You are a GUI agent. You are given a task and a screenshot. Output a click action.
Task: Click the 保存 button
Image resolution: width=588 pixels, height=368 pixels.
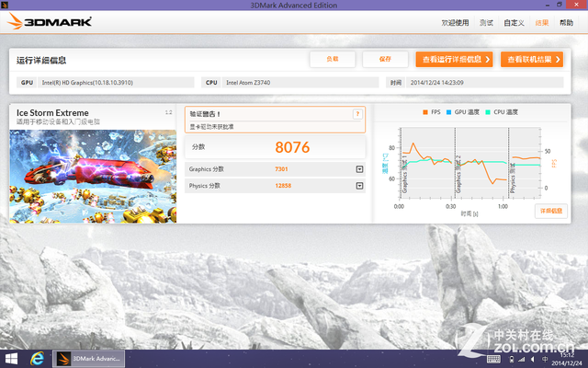click(x=385, y=59)
